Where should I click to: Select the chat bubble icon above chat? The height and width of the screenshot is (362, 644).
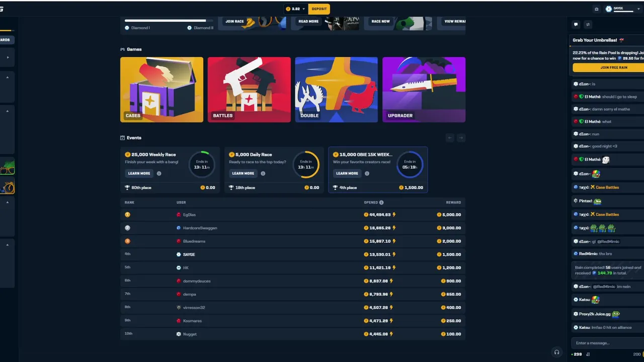click(x=576, y=24)
